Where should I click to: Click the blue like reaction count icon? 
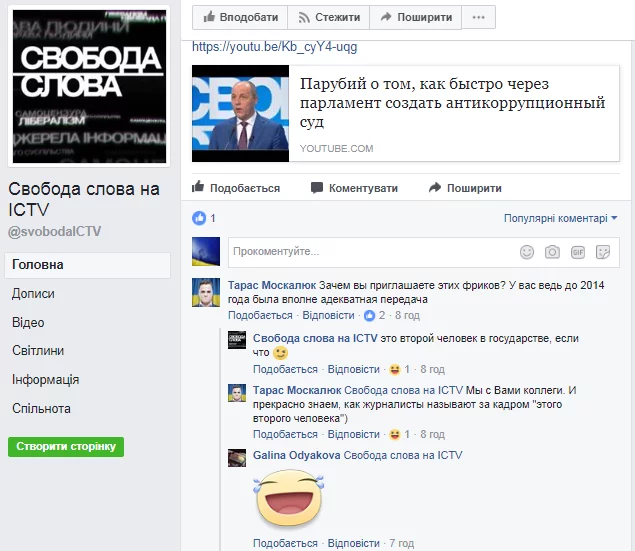[199, 218]
